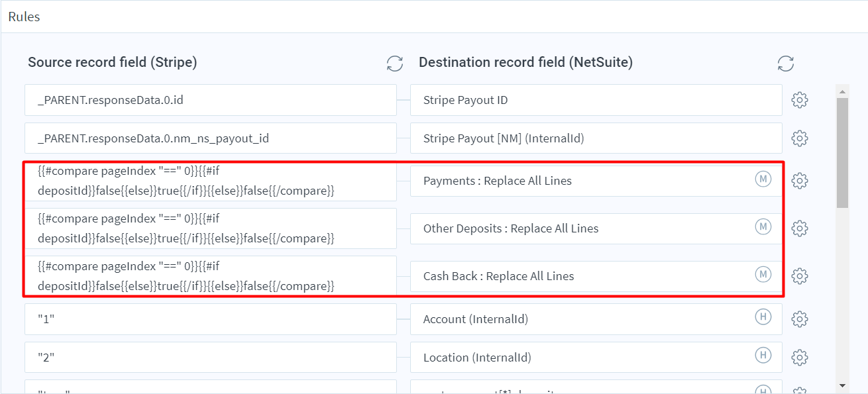The image size is (868, 394).
Task: Click the scroll up arrow of rules list
Action: (842, 91)
